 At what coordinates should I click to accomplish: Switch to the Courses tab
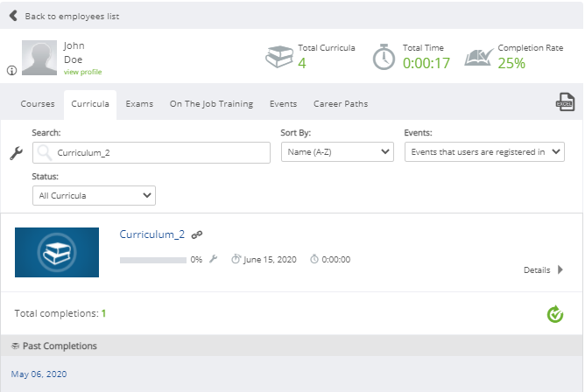click(x=38, y=104)
